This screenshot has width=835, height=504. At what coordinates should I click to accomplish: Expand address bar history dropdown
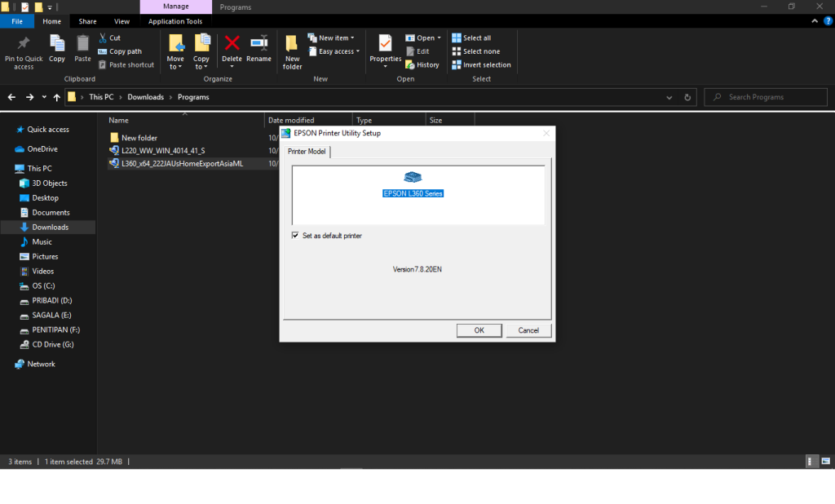click(x=669, y=97)
